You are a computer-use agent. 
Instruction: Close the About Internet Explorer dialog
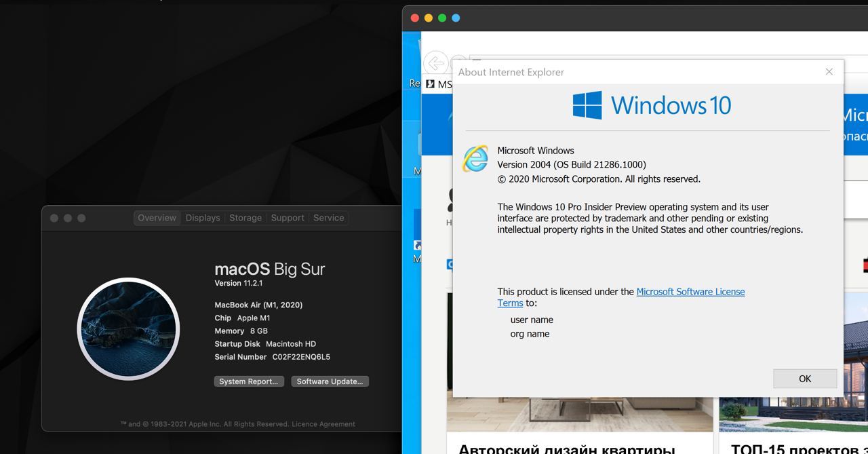[x=829, y=72]
